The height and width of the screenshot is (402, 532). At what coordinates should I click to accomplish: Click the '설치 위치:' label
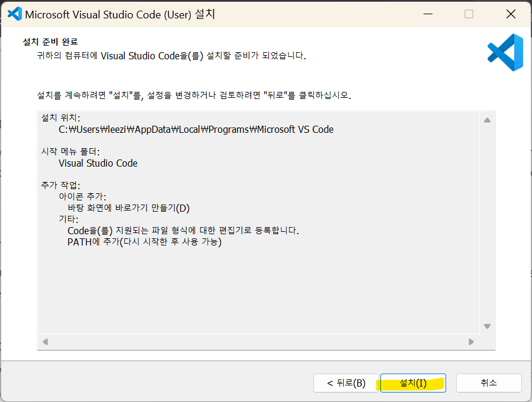61,118
